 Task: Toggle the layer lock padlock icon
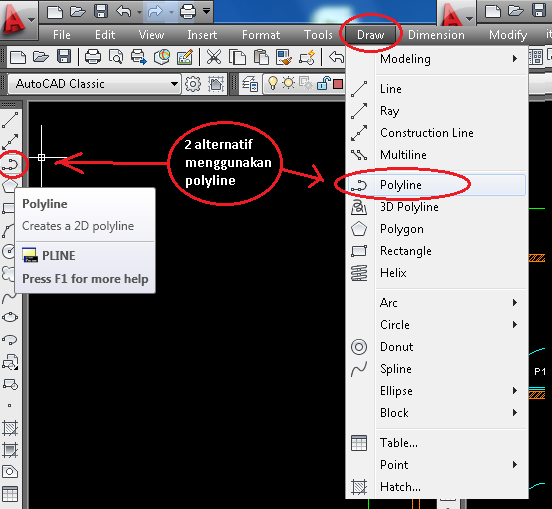tap(323, 83)
